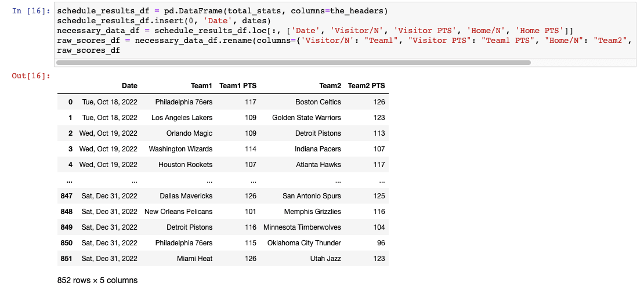Click row index 851 in dataframe
This screenshot has width=644, height=290.
(67, 259)
